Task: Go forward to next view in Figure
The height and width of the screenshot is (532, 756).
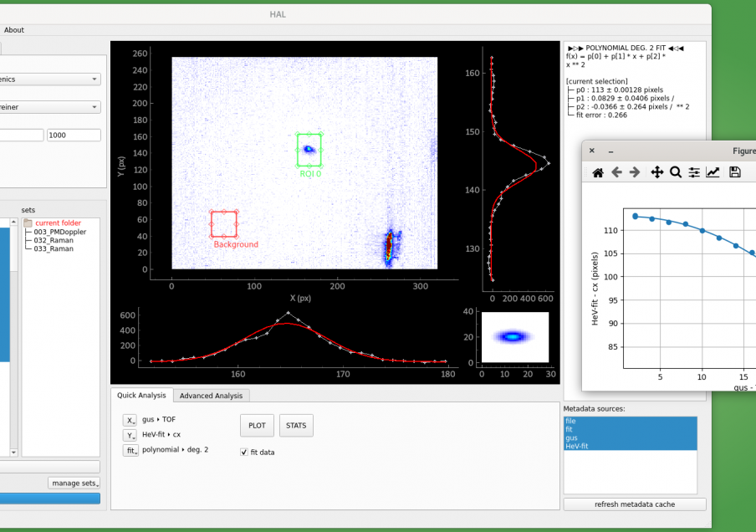Action: [x=635, y=172]
